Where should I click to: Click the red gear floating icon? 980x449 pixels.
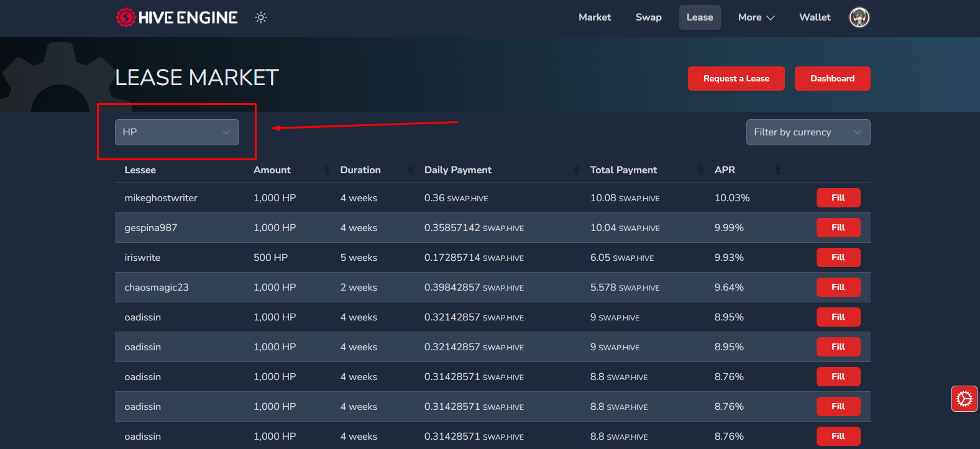[964, 399]
